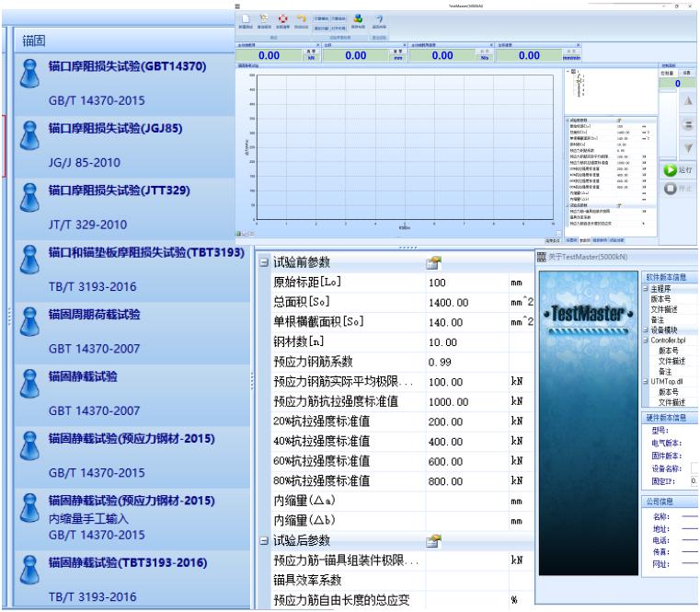Viewport: 700px width, 612px height.
Task: Select the 总面积[So] value 1400.00
Action: click(x=467, y=303)
